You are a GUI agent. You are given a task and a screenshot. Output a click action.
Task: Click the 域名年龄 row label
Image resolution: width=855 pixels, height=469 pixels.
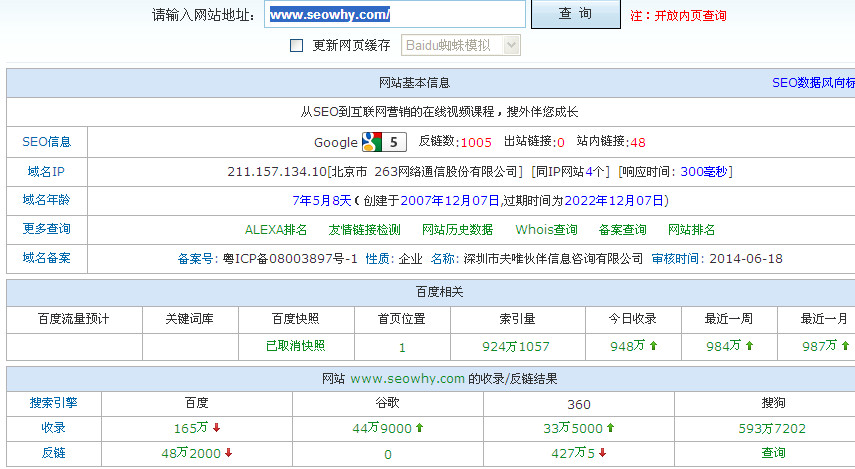click(x=46, y=200)
